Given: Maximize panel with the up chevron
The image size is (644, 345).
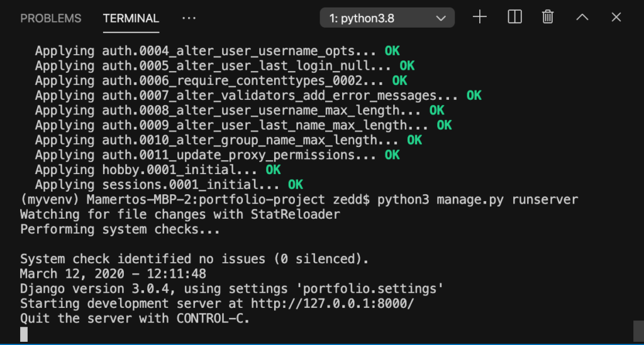Looking at the screenshot, I should pyautogui.click(x=582, y=17).
